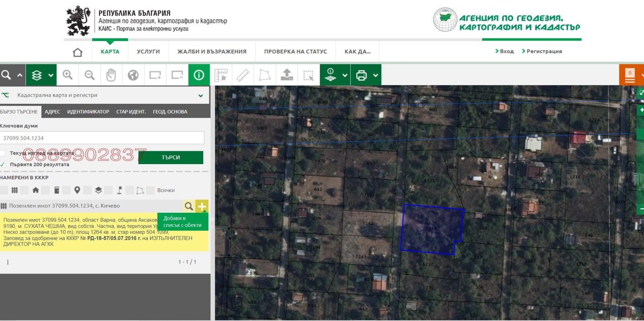Click the zoom out magnifier tool

pyautogui.click(x=89, y=75)
